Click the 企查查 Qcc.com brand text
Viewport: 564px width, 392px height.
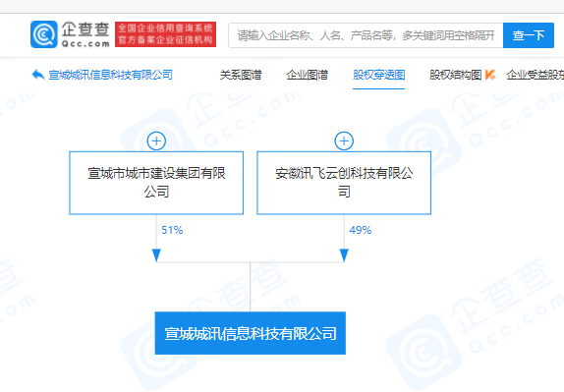[85, 34]
